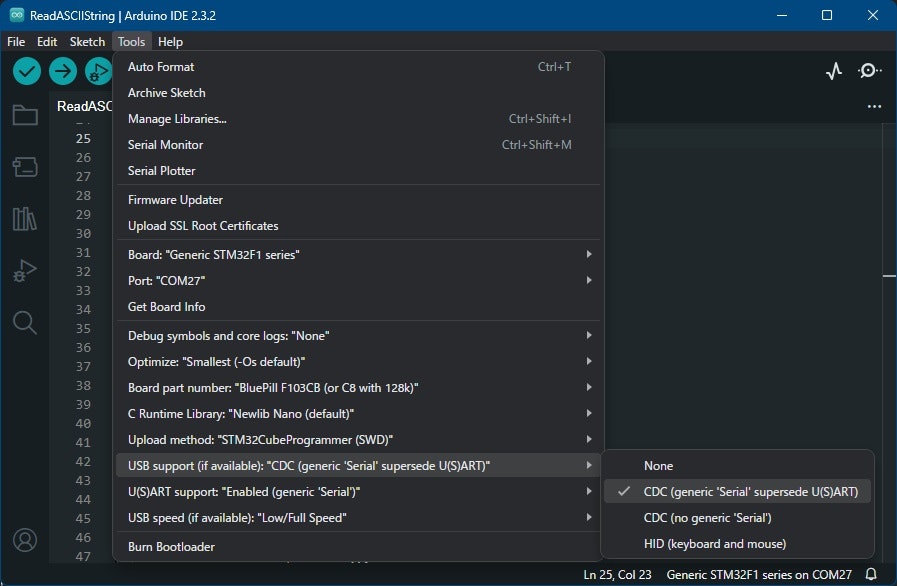Open the Sketchbook folder sidebar icon
897x586 pixels.
25,115
